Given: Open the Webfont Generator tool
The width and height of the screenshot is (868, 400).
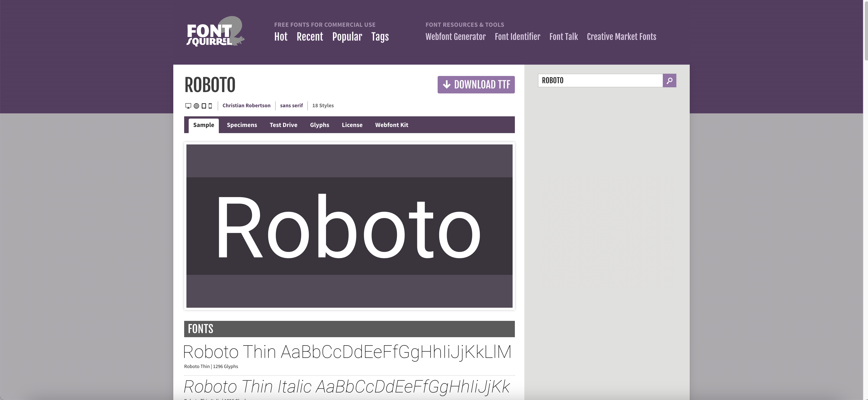Looking at the screenshot, I should click(x=455, y=37).
